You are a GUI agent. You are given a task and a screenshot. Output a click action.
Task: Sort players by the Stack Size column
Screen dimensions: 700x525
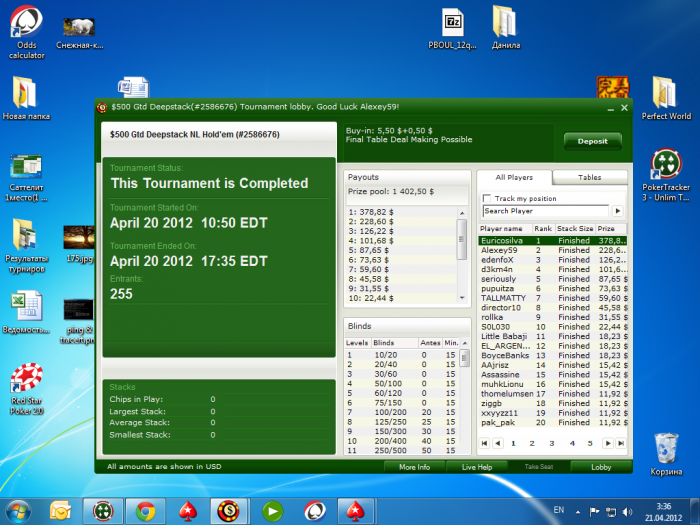[x=575, y=229]
